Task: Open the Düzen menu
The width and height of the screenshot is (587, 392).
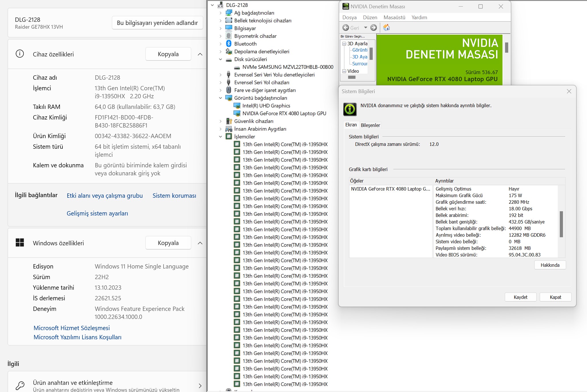Action: 370,17
